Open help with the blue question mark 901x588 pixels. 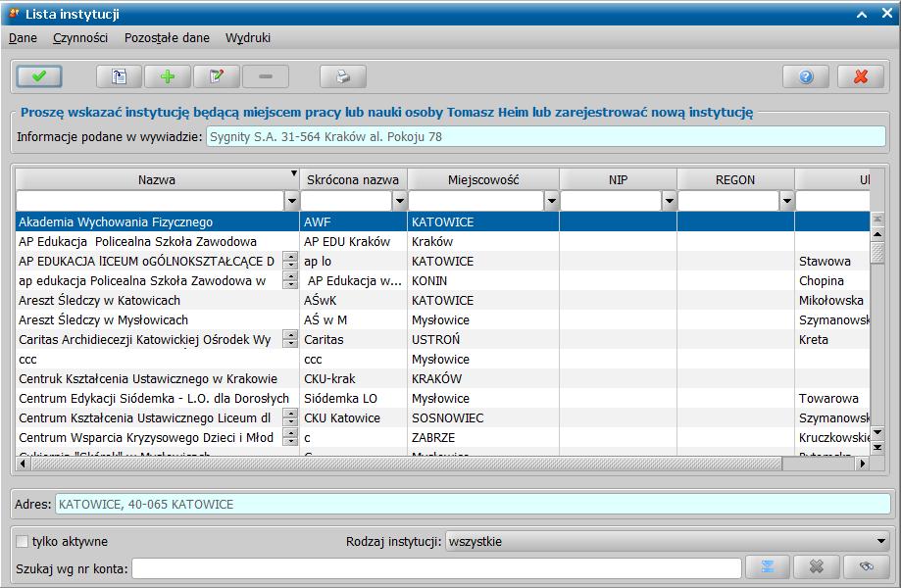click(806, 76)
